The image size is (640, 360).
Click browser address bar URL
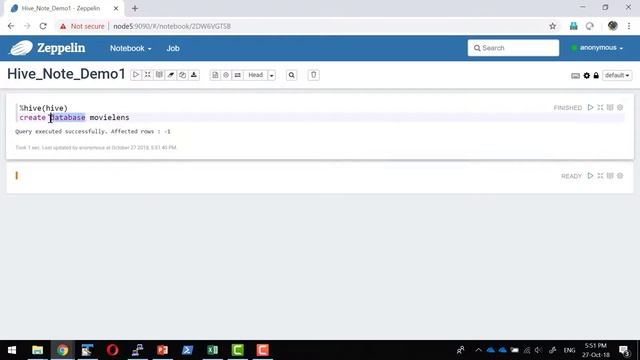click(x=171, y=26)
